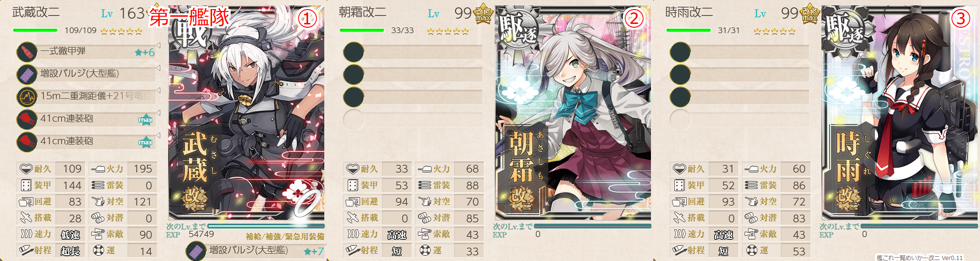The height and width of the screenshot is (261, 980).
Task: Click the ★+6 improvement mark on 一式徹甲弾
Action: (x=145, y=52)
